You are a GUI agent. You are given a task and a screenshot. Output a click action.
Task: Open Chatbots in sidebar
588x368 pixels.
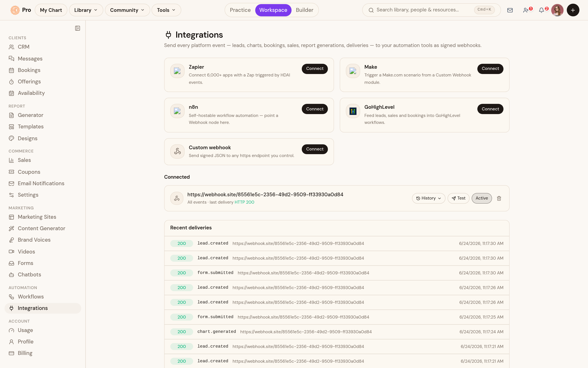(43, 275)
